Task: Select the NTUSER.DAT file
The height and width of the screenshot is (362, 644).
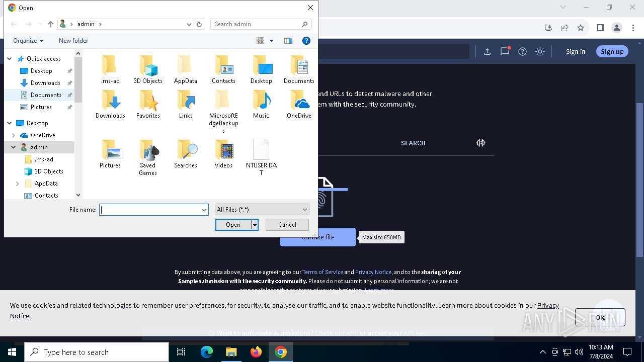Action: 261,158
